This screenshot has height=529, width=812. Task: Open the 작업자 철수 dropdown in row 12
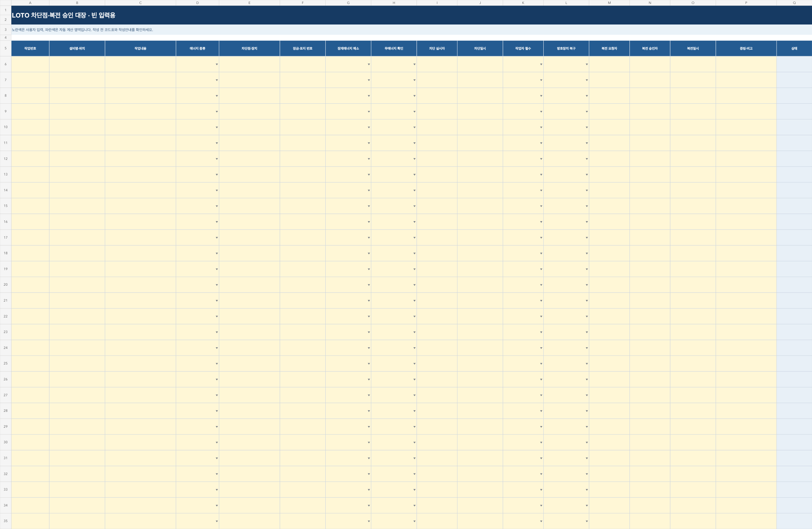541,159
